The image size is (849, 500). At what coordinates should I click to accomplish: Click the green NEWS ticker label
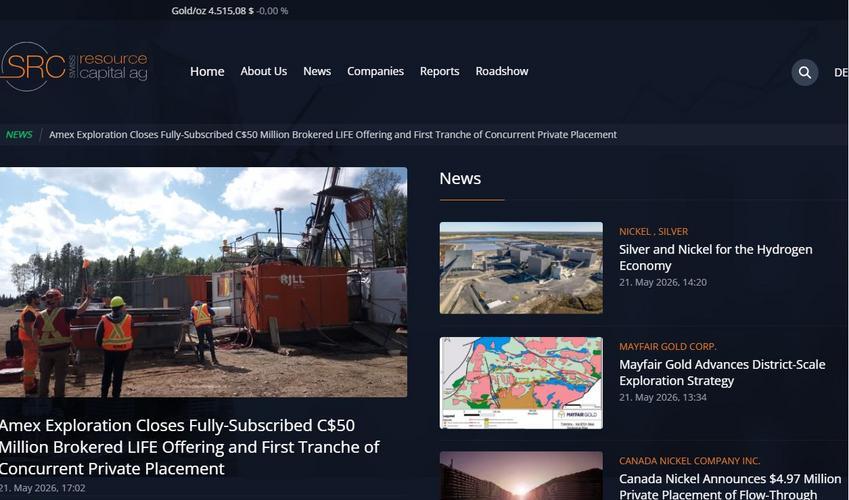19,135
